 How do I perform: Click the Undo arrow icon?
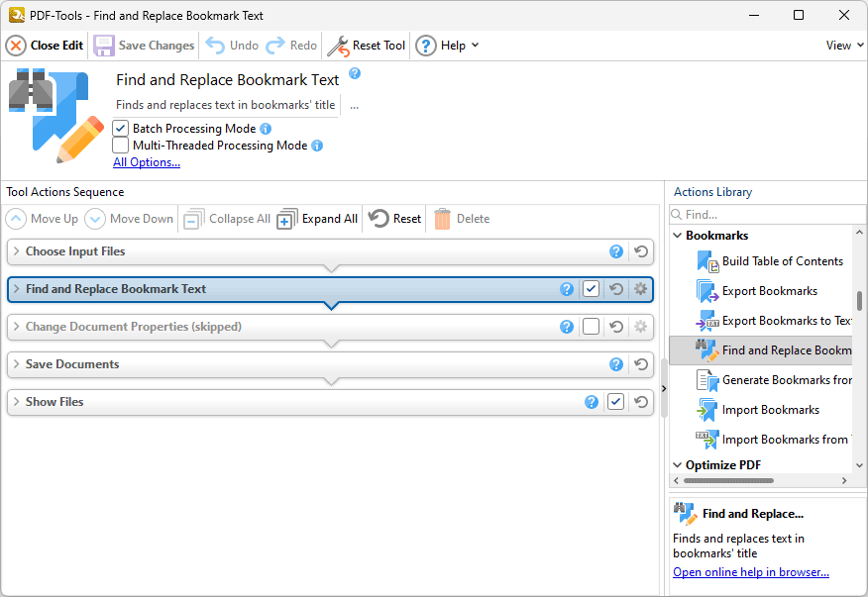click(x=215, y=46)
